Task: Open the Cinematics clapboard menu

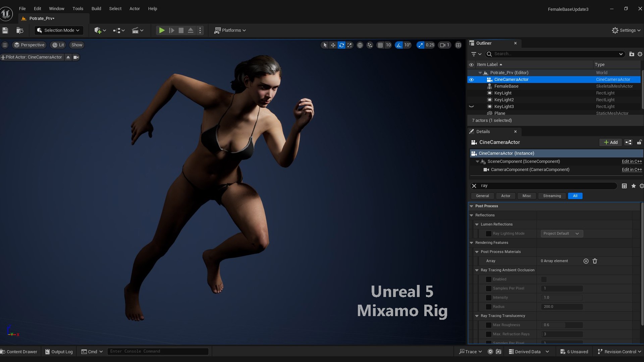Action: click(x=138, y=31)
